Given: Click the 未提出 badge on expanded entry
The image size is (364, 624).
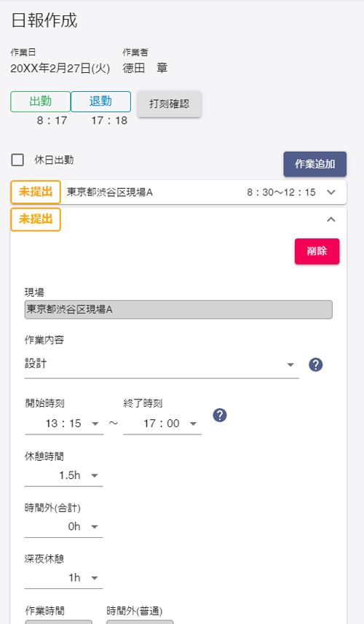Looking at the screenshot, I should (x=36, y=219).
